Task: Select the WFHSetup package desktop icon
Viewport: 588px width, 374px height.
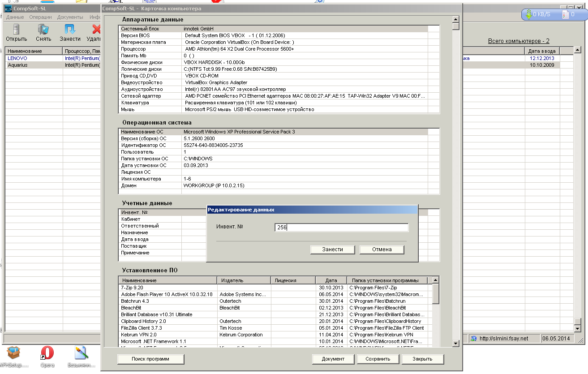Action: tap(13, 353)
